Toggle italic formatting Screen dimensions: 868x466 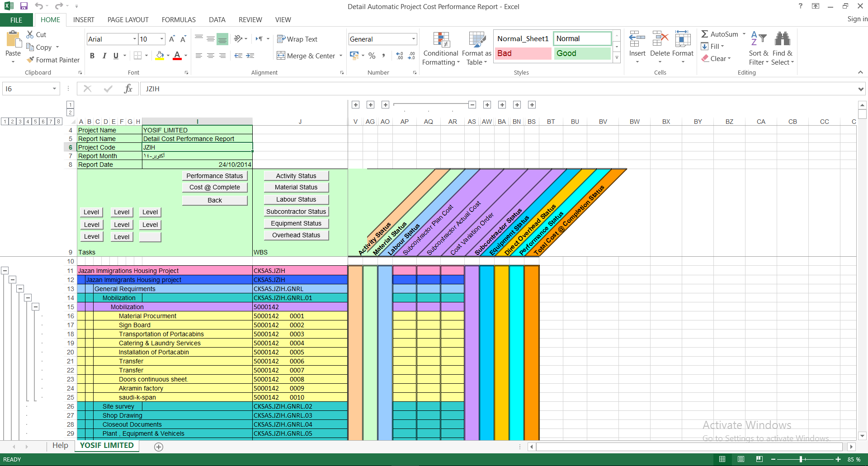[104, 56]
